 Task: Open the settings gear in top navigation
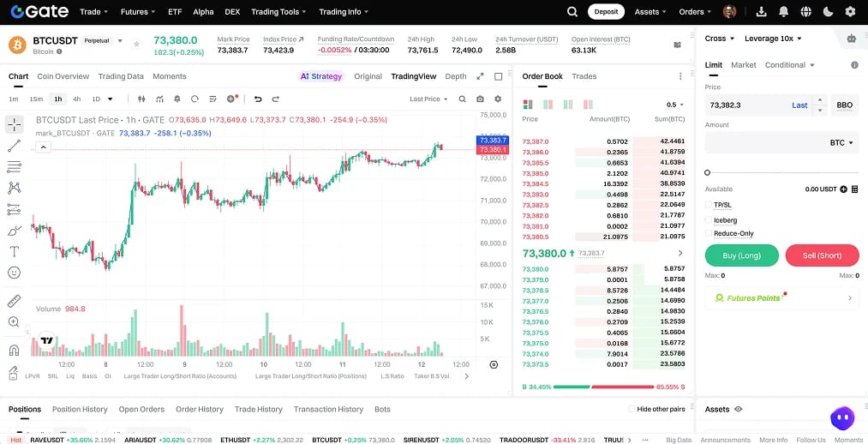[x=850, y=12]
